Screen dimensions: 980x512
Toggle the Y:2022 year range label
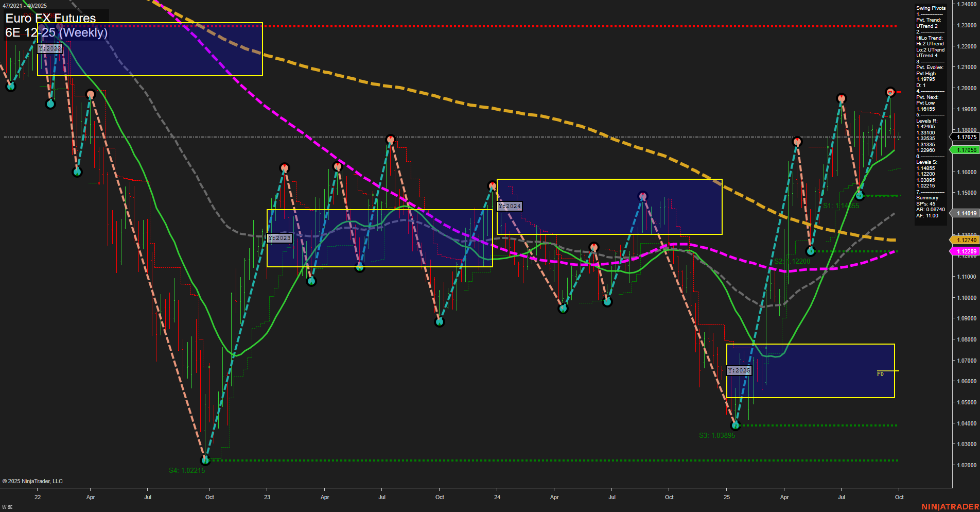[50, 48]
